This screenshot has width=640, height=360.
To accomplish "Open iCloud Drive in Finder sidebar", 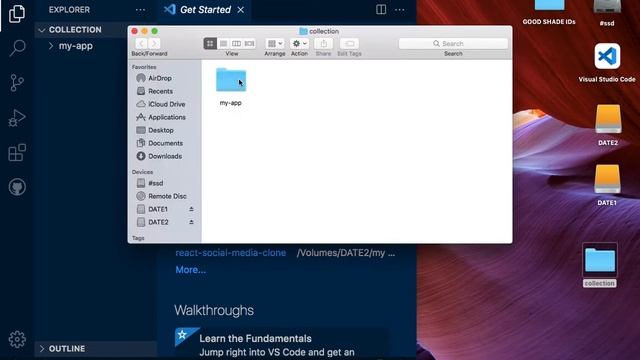I will click(167, 104).
